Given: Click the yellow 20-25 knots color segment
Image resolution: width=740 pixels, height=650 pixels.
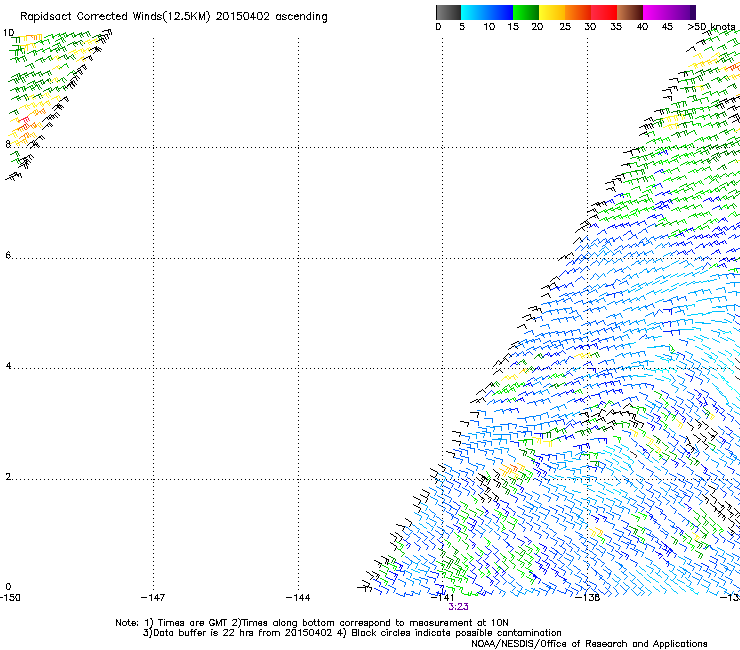Looking at the screenshot, I should click(x=552, y=12).
